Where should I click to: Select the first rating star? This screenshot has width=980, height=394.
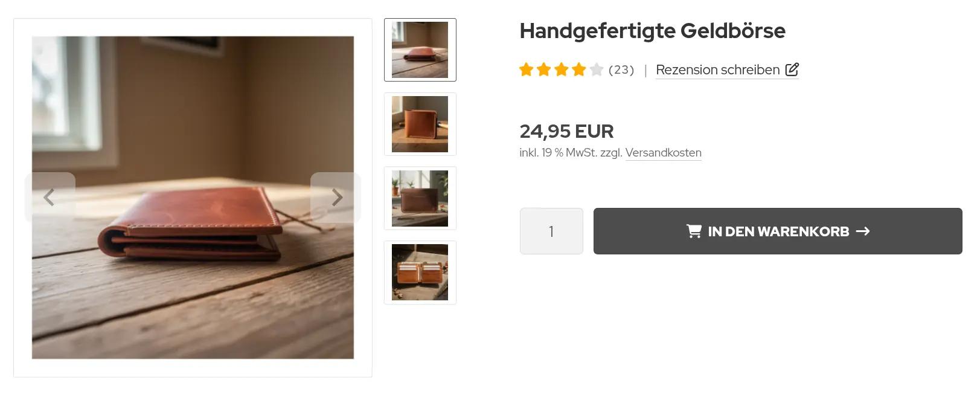(527, 69)
